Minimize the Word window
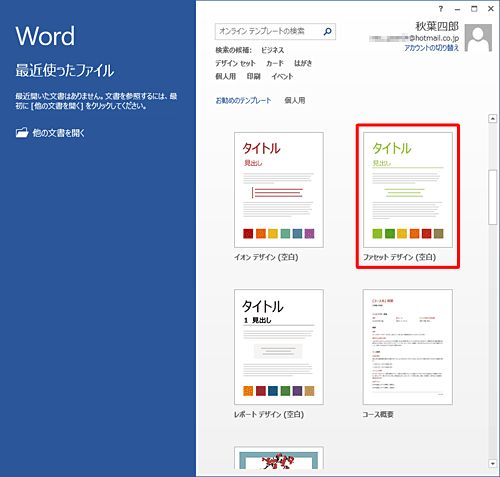 point(457,9)
